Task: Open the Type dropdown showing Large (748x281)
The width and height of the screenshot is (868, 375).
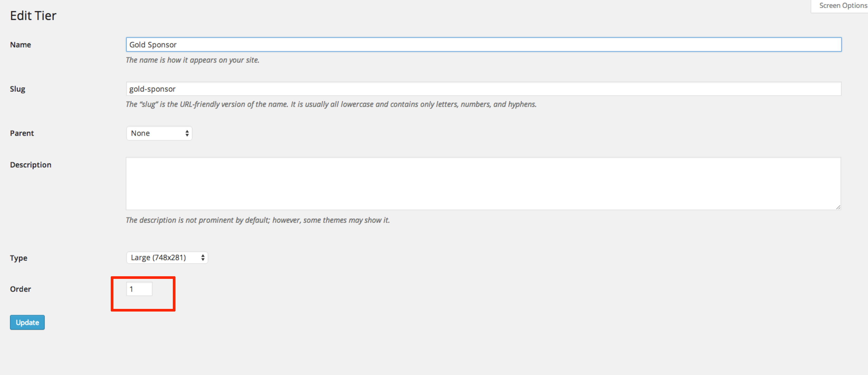Action: (167, 258)
